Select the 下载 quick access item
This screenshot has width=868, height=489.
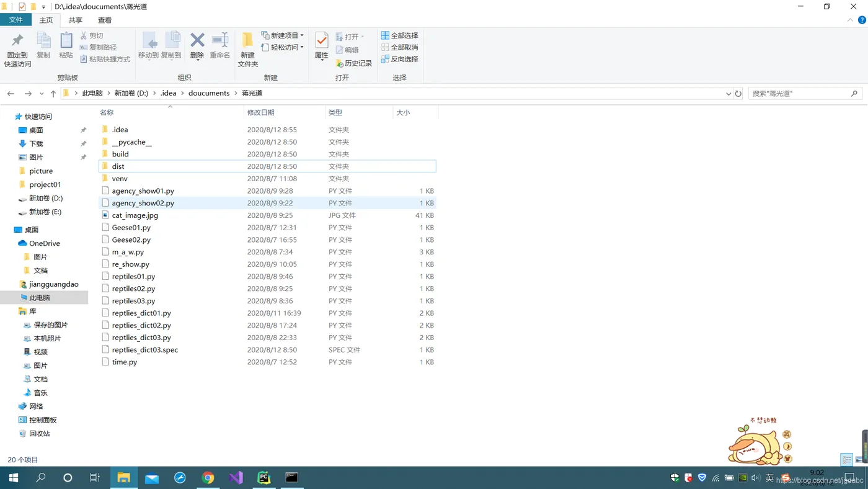click(36, 143)
